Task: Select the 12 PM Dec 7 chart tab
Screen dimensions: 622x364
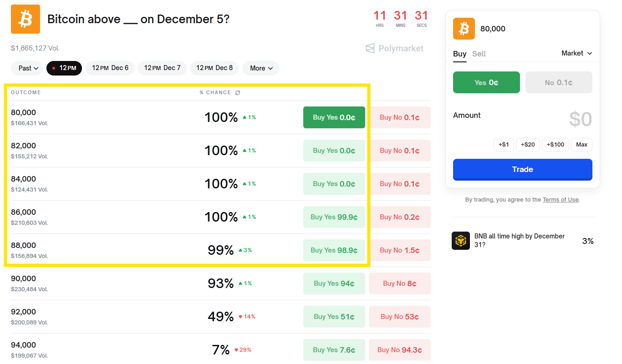Action: (162, 68)
